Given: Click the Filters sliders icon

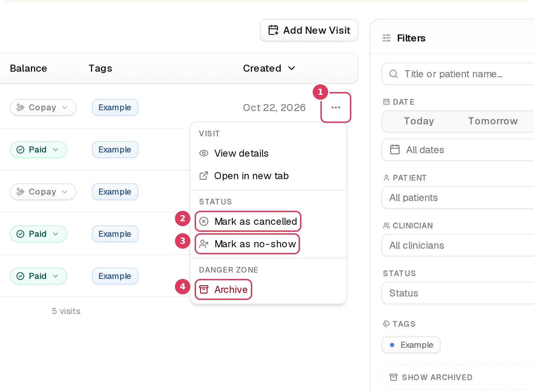Looking at the screenshot, I should [x=386, y=38].
